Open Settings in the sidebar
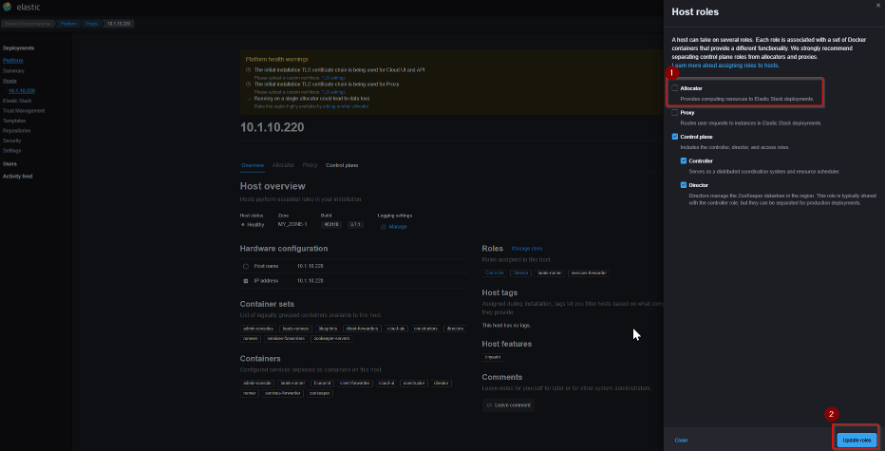 tap(12, 151)
